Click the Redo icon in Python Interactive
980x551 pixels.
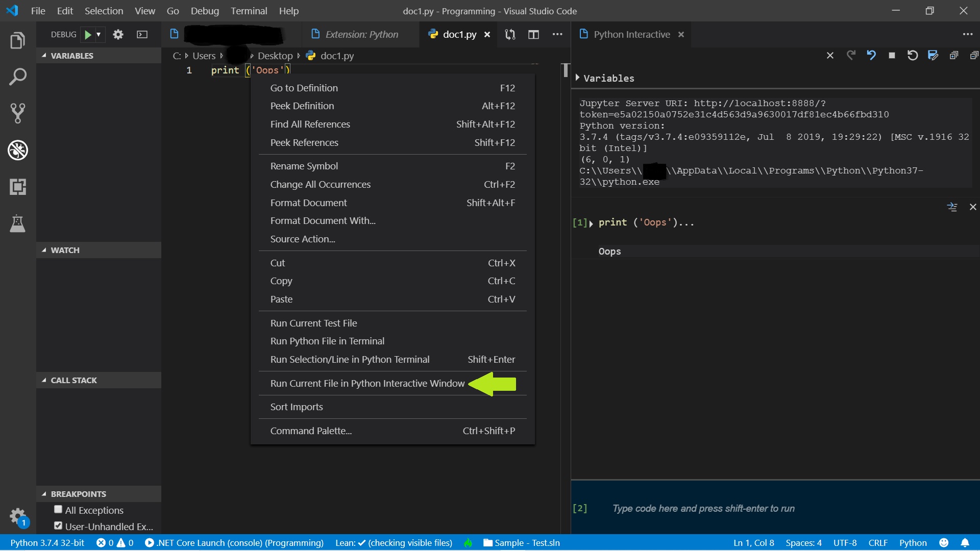coord(851,55)
